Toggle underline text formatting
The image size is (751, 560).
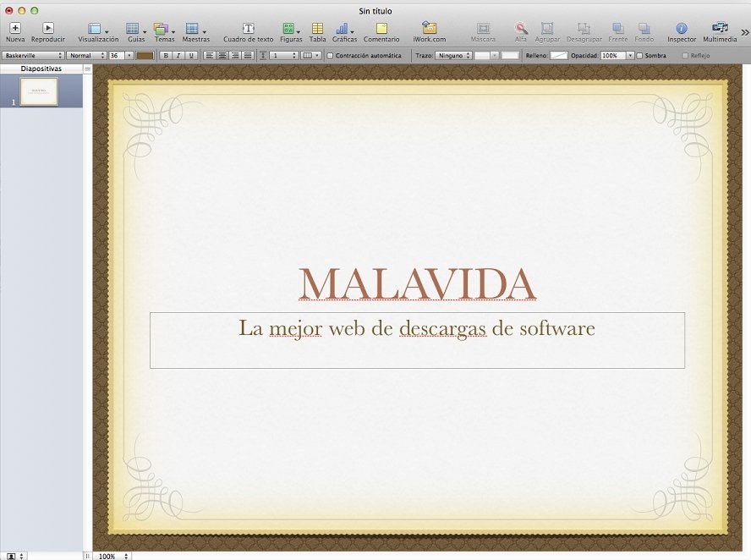pyautogui.click(x=191, y=56)
